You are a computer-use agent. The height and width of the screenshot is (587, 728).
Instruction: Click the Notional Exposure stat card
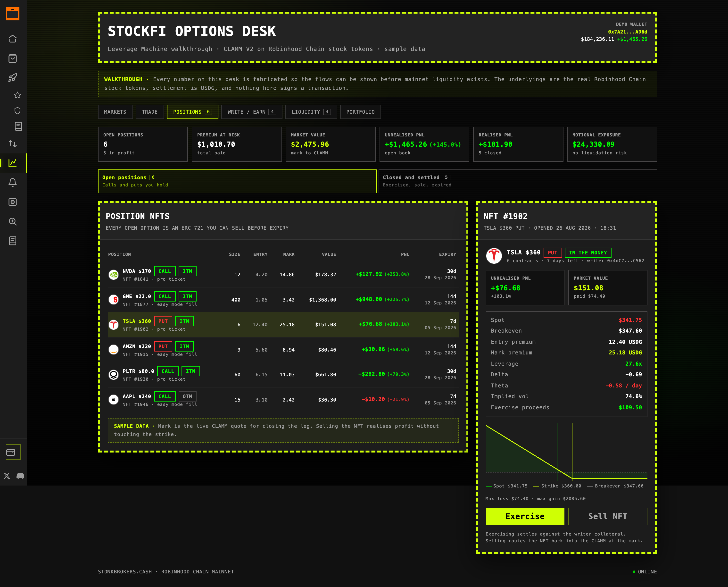(612, 144)
